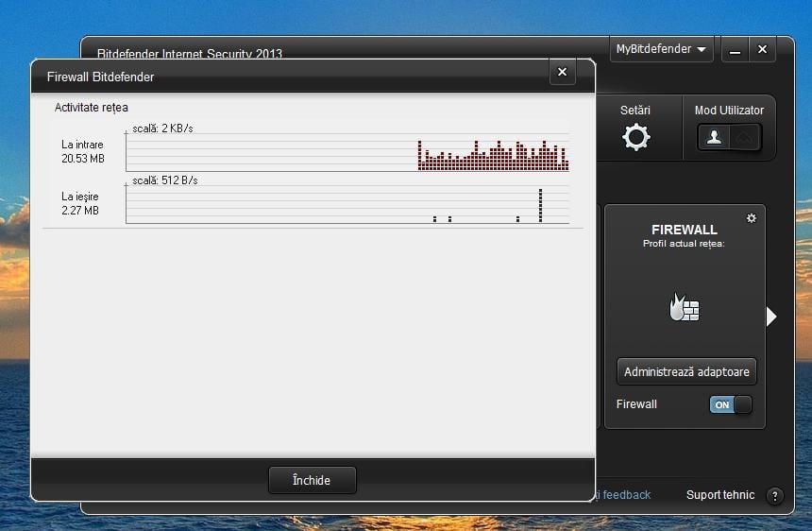Open the feedback link
Viewport: 812px width, 531px height.
click(x=623, y=495)
